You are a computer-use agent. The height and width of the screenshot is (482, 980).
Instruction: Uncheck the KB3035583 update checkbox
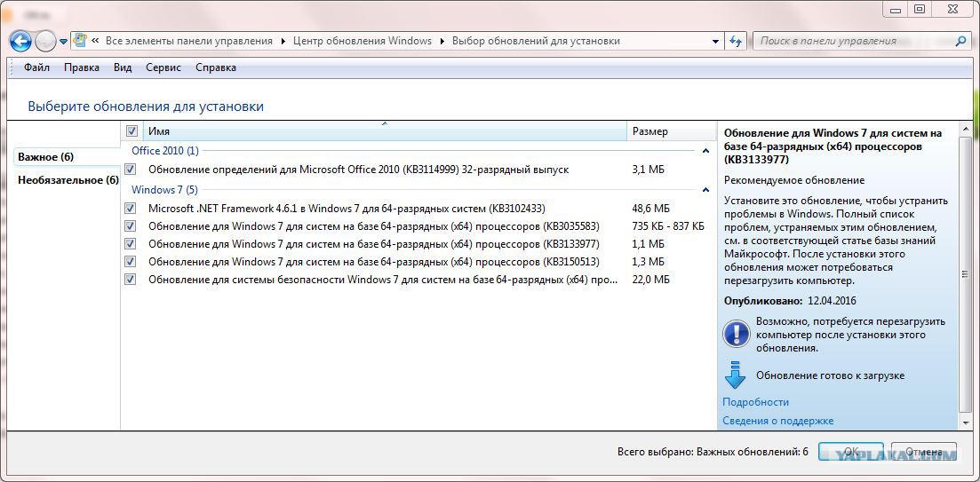(x=131, y=226)
